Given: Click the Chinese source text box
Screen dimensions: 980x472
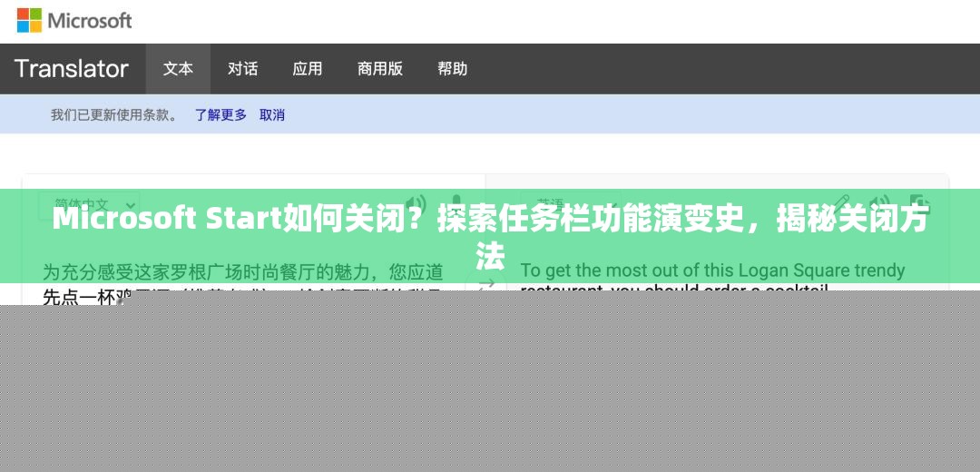Looking at the screenshot, I should [x=244, y=284].
